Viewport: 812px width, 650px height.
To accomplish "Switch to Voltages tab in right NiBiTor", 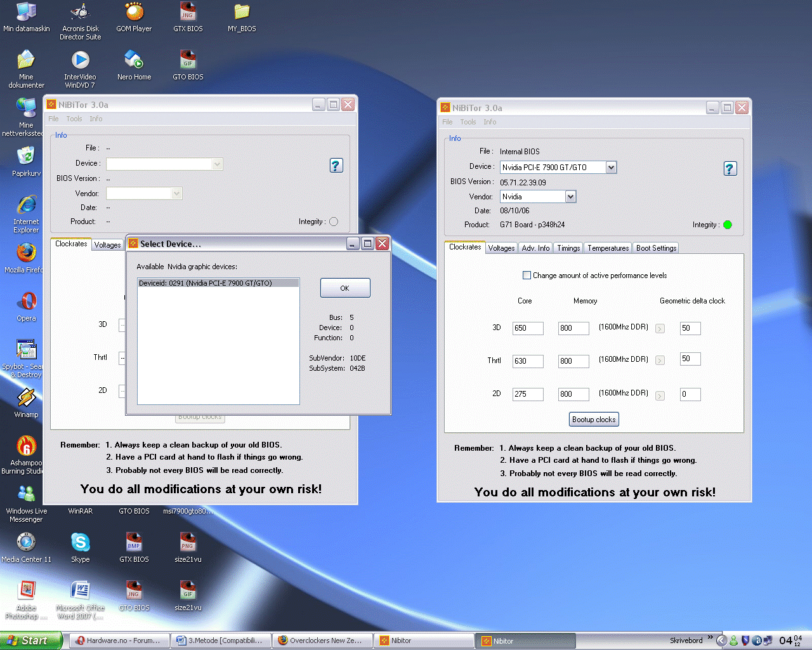I will 501,248.
